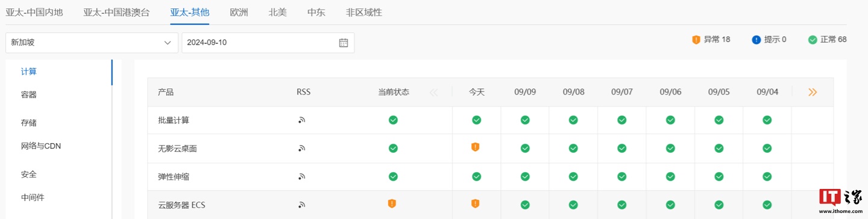Select 中间件 in the sidebar

click(33, 197)
